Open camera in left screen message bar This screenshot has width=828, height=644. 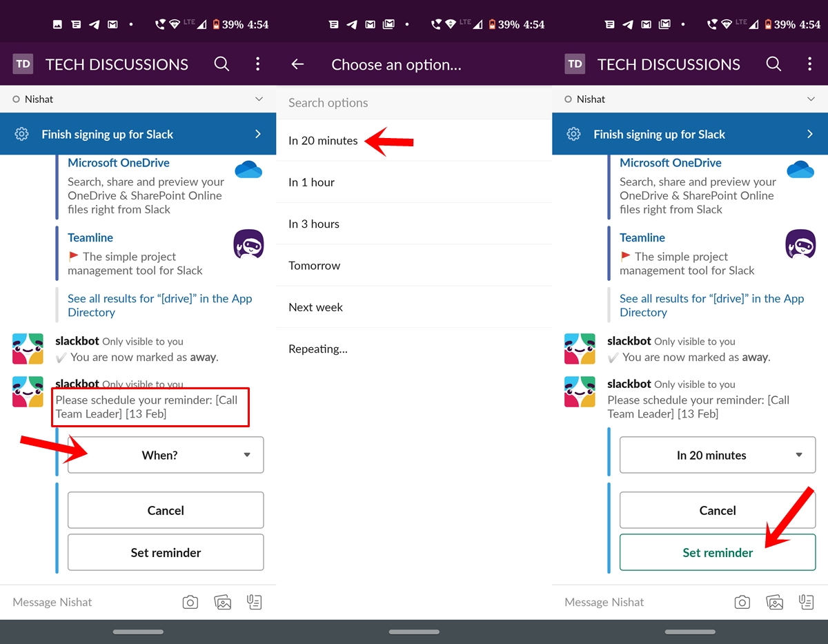click(190, 602)
